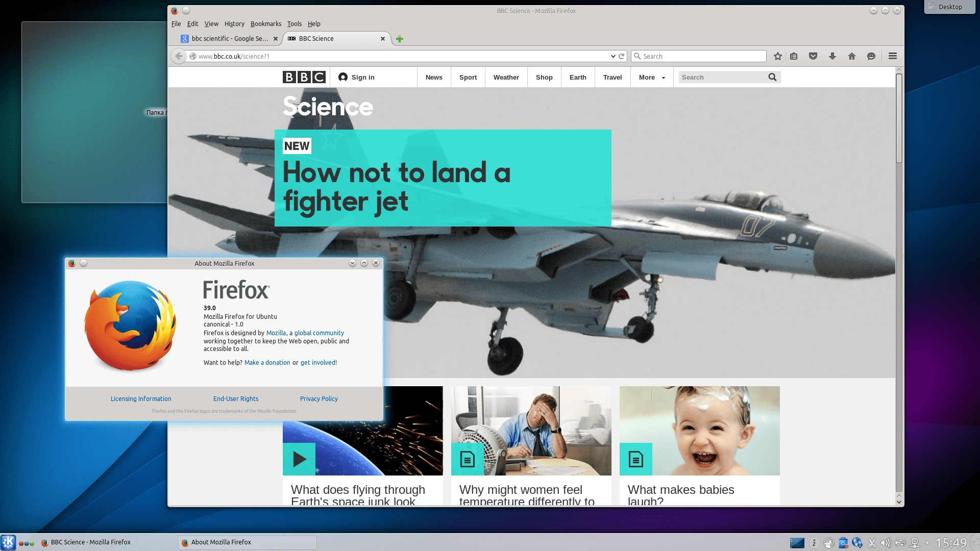Screen dimensions: 980x551
Task: Open the Firefox hamburger menu
Action: click(x=893, y=56)
